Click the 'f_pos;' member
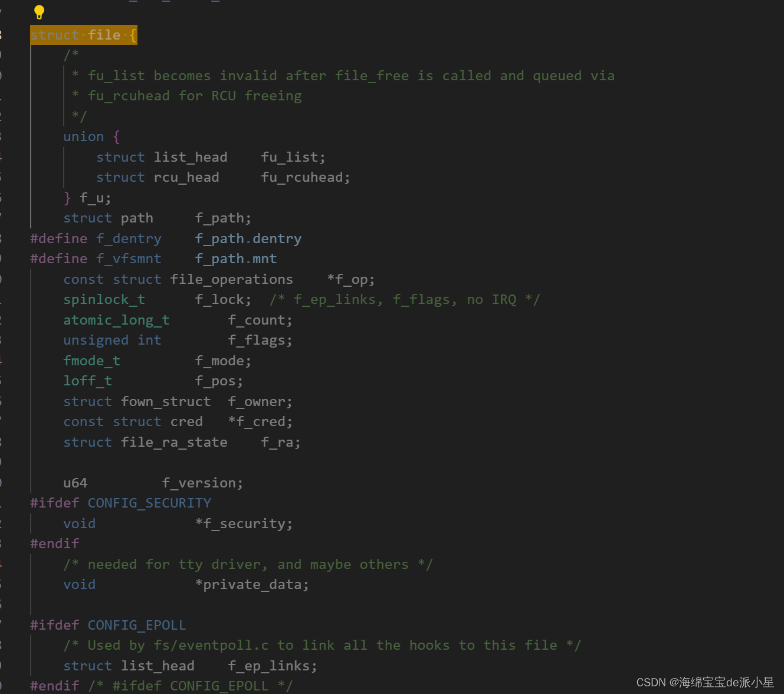Image resolution: width=784 pixels, height=694 pixels. [x=219, y=381]
